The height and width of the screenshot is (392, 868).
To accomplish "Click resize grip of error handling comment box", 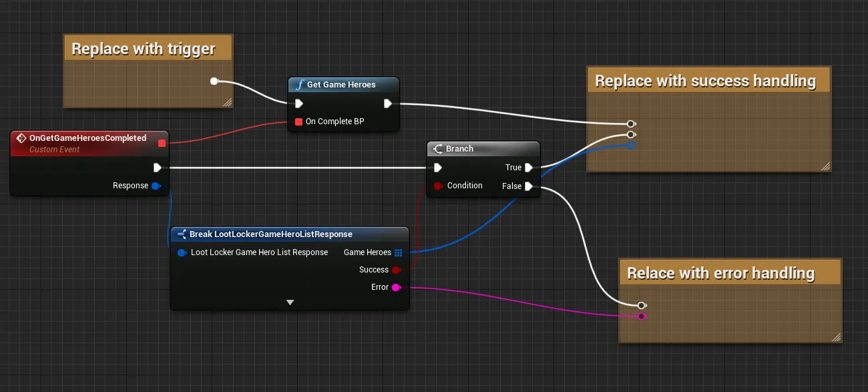I will coord(836,337).
